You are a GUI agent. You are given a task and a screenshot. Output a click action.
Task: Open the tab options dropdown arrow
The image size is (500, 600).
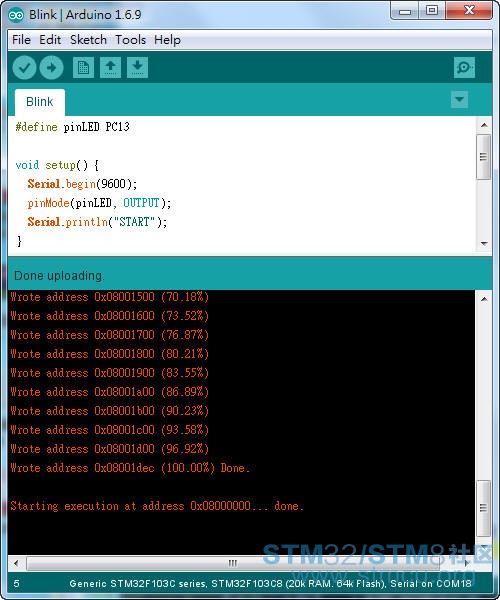coord(459,99)
